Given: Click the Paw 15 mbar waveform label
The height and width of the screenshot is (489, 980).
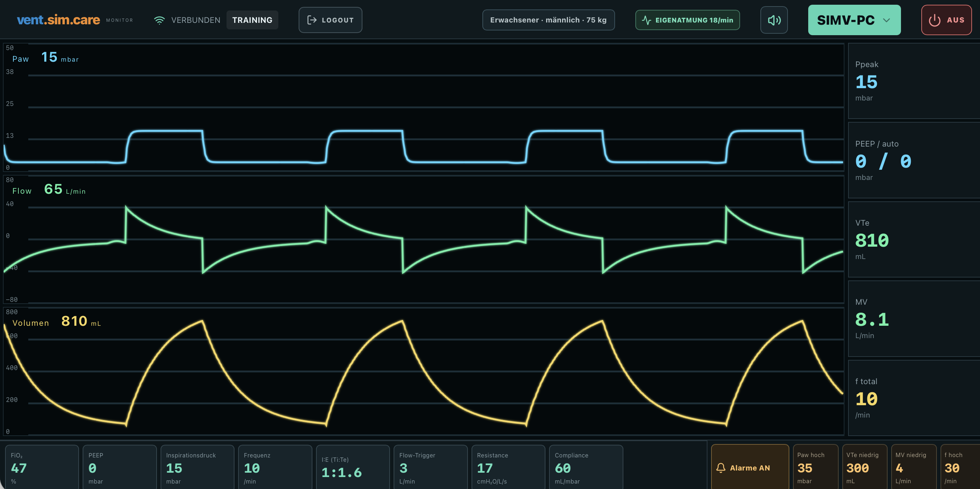Looking at the screenshot, I should pos(45,58).
